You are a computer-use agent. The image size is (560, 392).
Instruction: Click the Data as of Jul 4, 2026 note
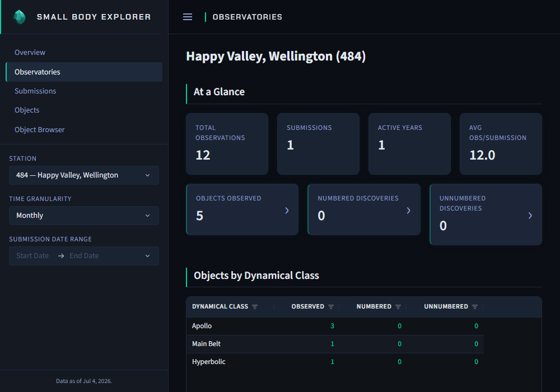pos(84,381)
